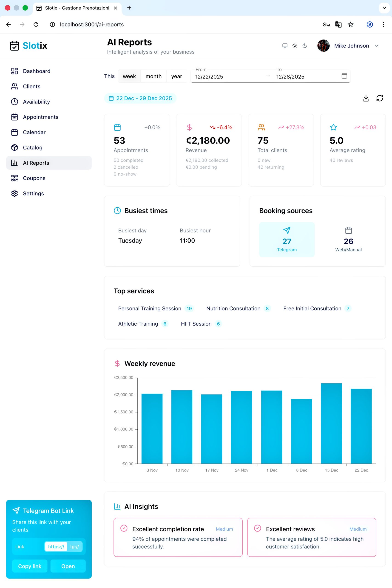The height and width of the screenshot is (588, 392).
Task: Go to Coupons in the sidebar
Action: 34,178
